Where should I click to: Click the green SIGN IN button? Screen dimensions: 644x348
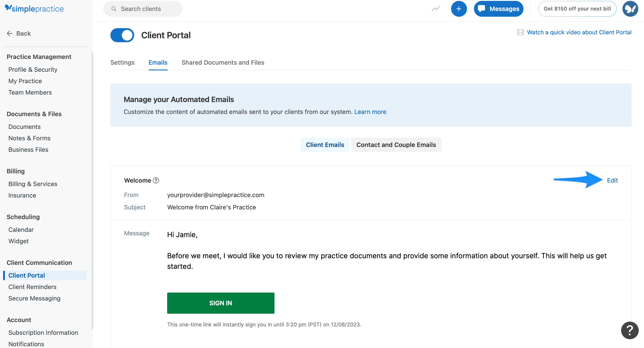tap(221, 303)
